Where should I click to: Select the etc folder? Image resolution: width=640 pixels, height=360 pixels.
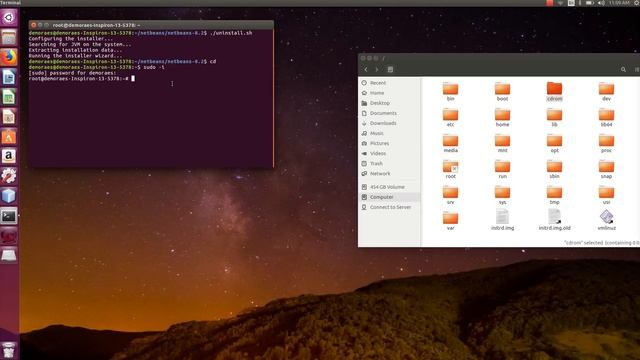451,118
